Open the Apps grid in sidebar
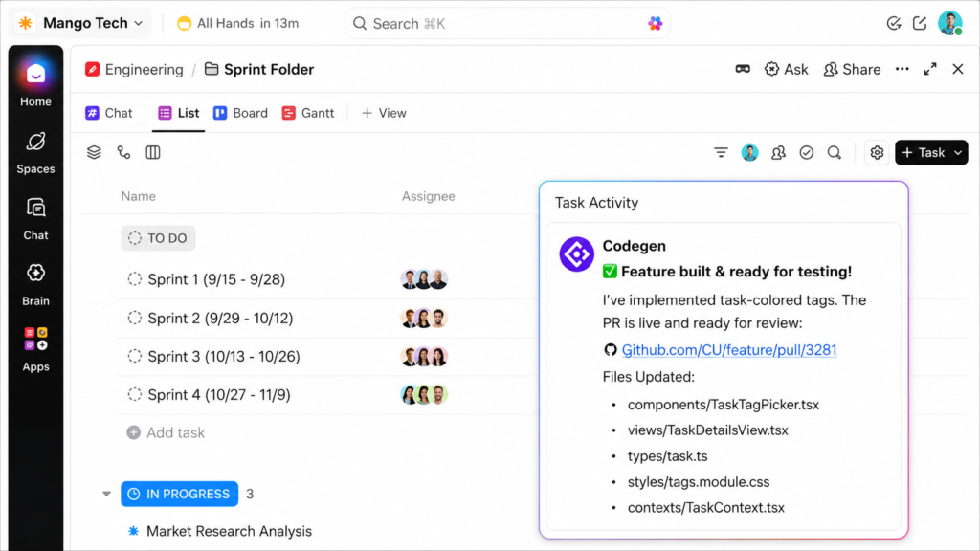This screenshot has width=980, height=551. click(35, 349)
